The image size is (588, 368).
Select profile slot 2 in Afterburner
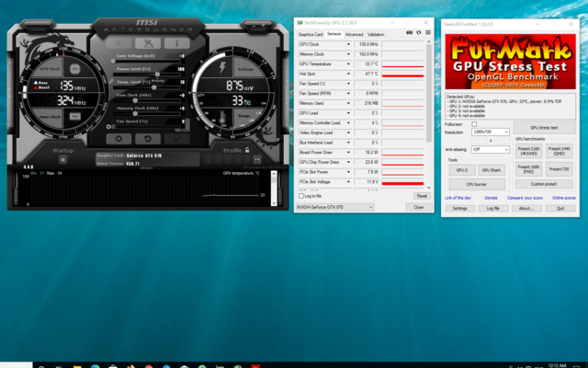tap(218, 159)
